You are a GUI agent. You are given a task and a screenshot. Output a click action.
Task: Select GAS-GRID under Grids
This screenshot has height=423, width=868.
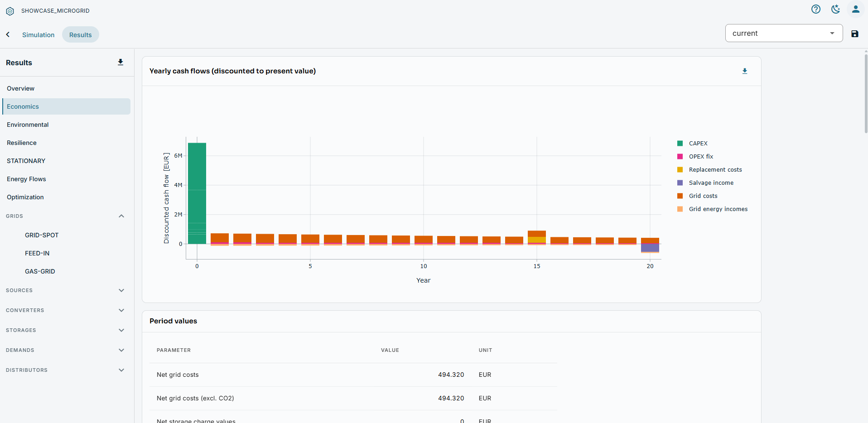pos(40,271)
